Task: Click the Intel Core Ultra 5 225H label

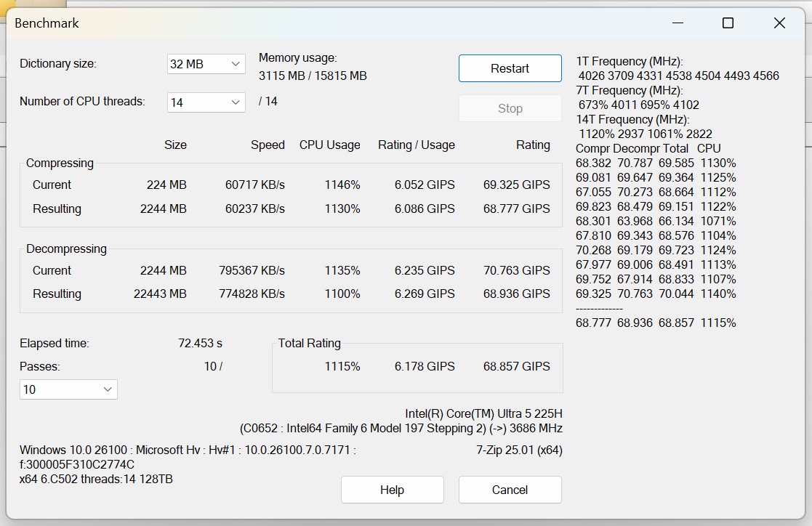Action: point(483,413)
